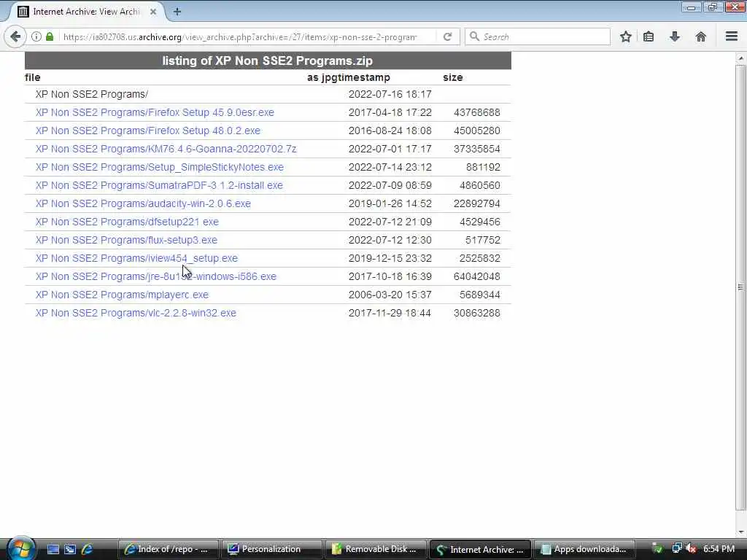Switch to Personalization taskbar window

[271, 549]
